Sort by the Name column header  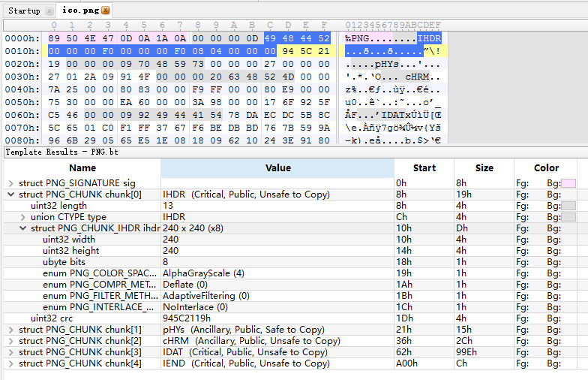[82, 168]
